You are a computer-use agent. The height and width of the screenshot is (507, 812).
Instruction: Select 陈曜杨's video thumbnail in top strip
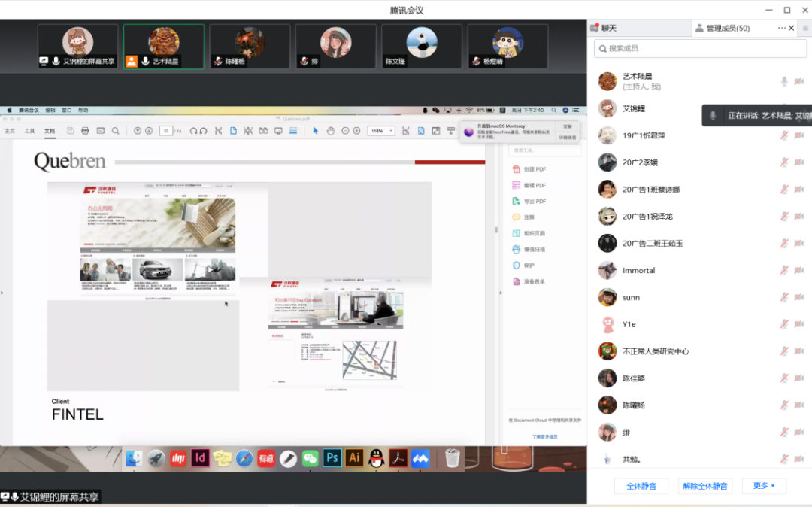pos(250,47)
